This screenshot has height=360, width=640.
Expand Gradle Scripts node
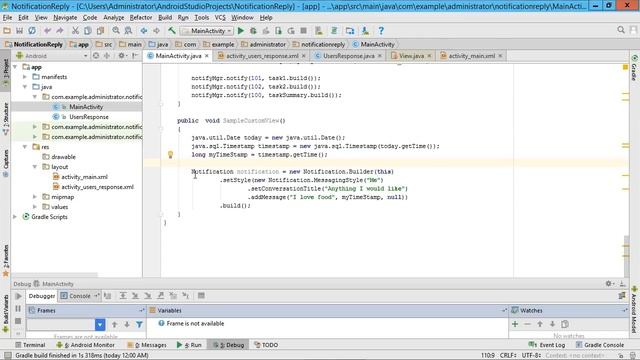pos(15,217)
